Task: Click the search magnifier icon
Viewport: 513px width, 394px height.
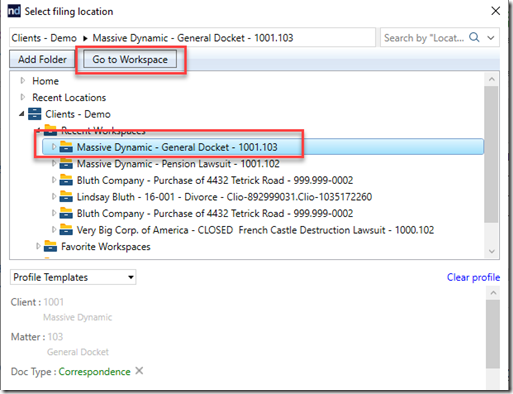Action: coord(474,37)
